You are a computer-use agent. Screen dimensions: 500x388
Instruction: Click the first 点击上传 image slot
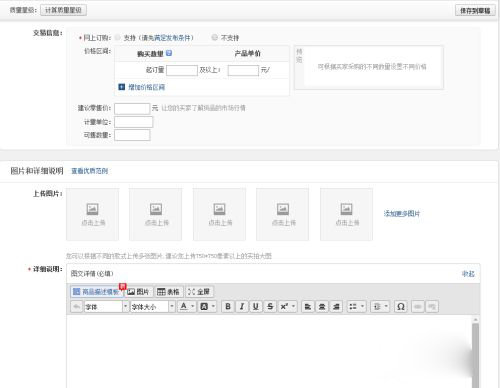coord(93,214)
